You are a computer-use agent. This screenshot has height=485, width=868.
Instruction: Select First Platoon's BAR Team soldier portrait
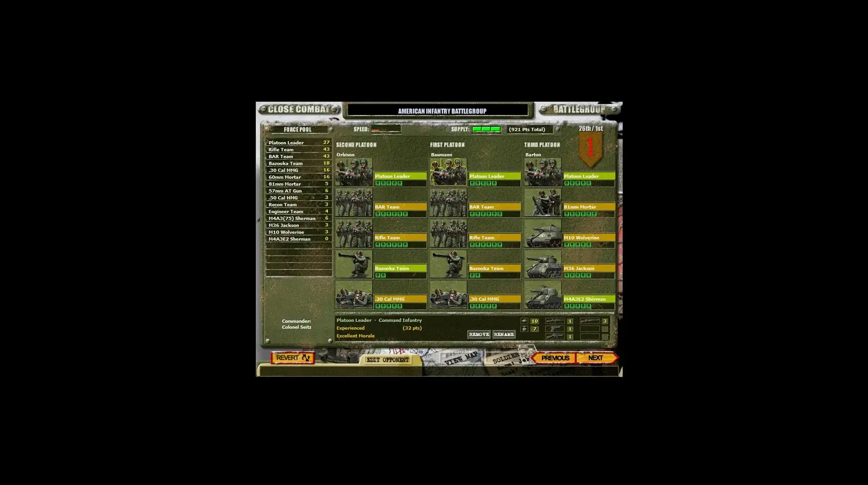pos(448,203)
